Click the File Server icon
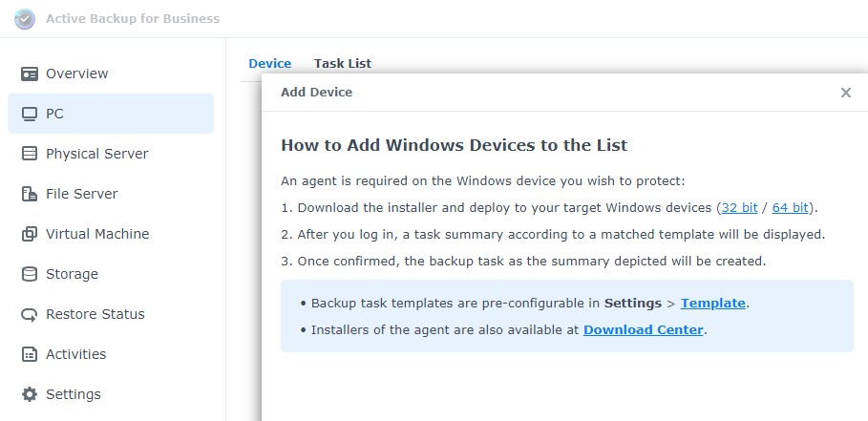Image resolution: width=868 pixels, height=421 pixels. pyautogui.click(x=30, y=194)
